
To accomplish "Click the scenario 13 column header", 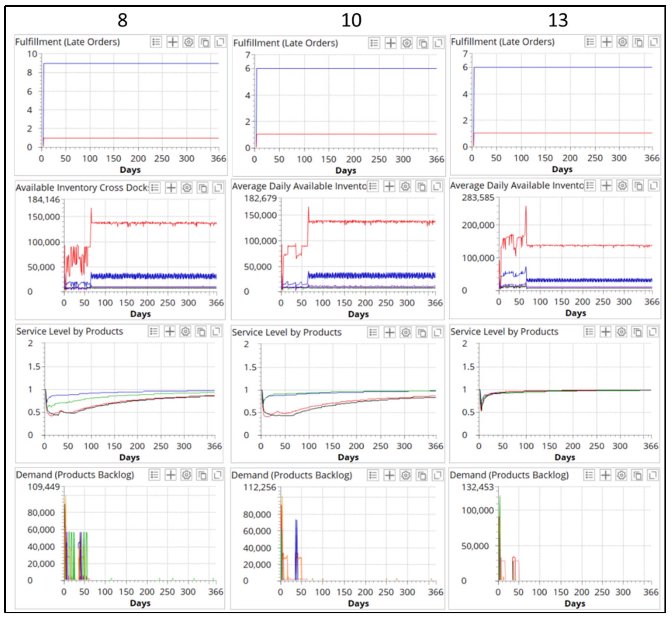I will (558, 20).
